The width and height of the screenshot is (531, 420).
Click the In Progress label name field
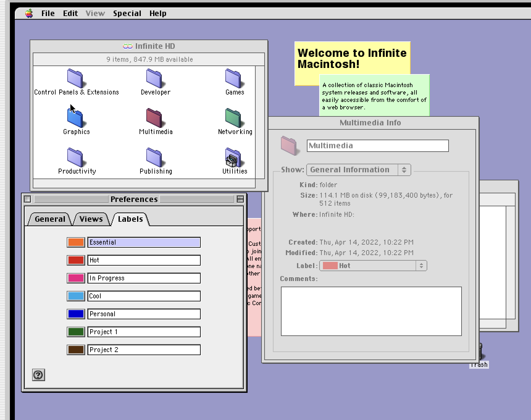pyautogui.click(x=144, y=278)
